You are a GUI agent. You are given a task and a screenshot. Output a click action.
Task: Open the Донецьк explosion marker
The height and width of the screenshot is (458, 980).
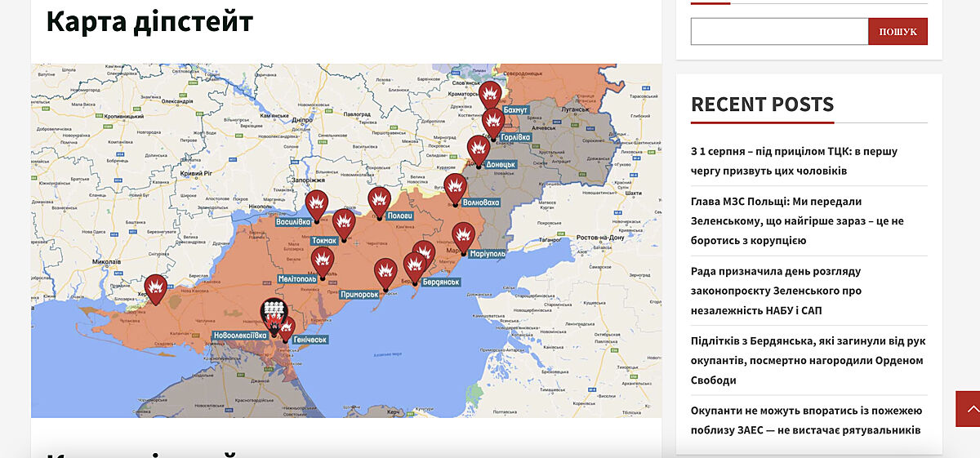[479, 149]
